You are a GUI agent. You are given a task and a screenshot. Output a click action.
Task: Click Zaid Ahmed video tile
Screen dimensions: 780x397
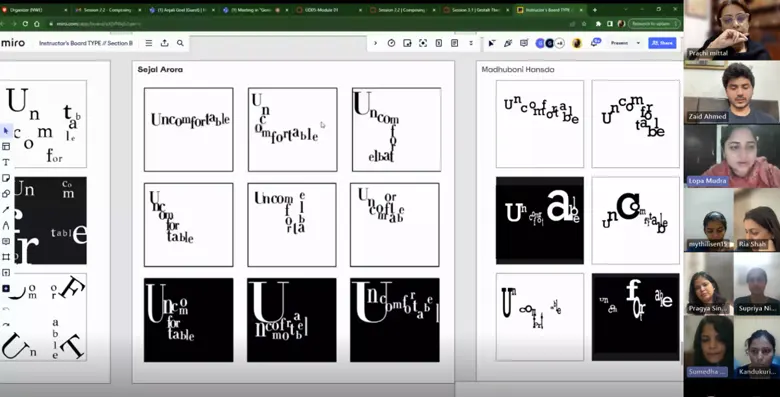tap(732, 92)
